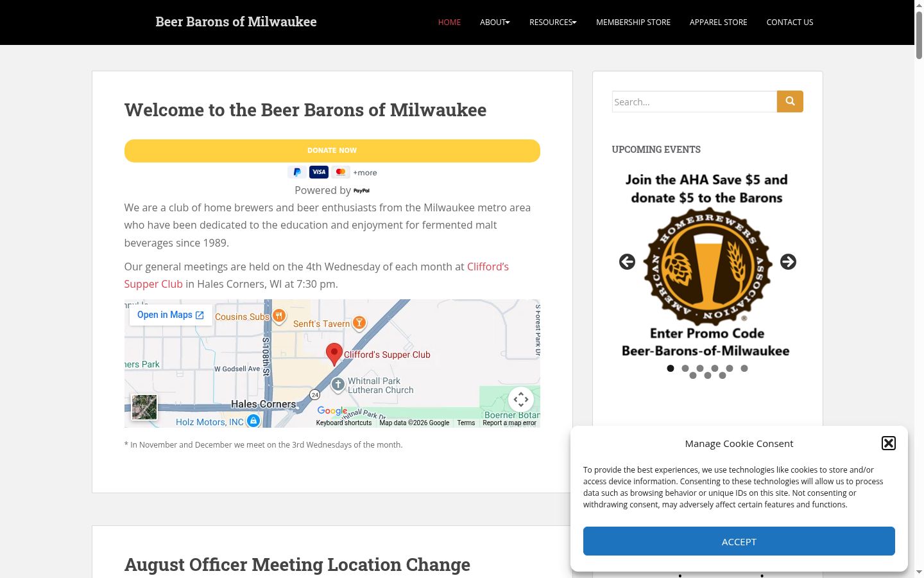Select the red Clifford's Supper Club map pin
This screenshot has height=578, width=924.
click(334, 354)
